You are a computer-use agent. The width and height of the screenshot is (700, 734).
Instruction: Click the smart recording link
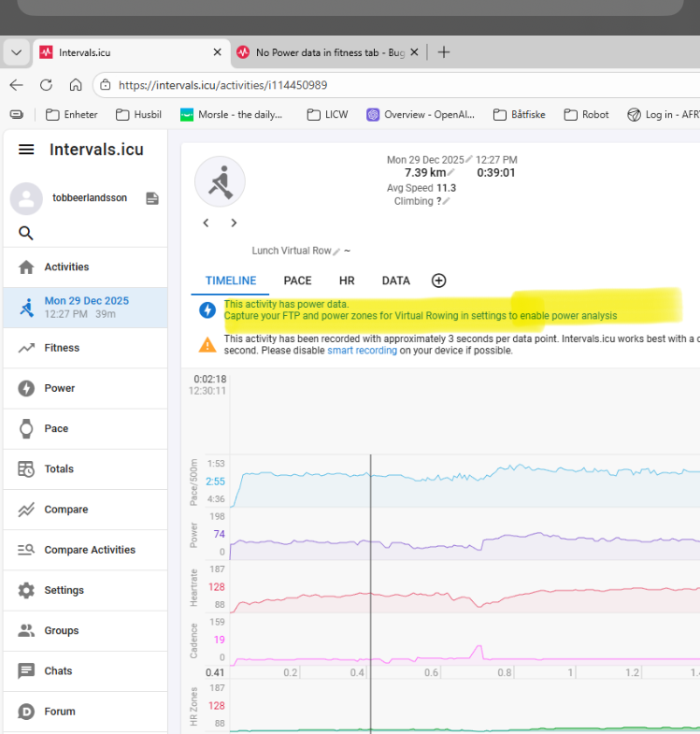pyautogui.click(x=362, y=351)
